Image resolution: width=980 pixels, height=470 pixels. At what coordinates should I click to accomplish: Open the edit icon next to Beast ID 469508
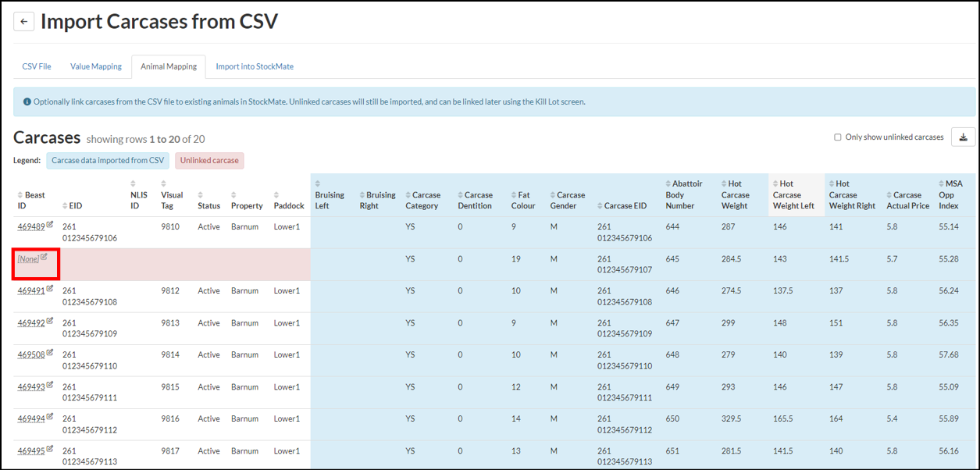coord(50,353)
